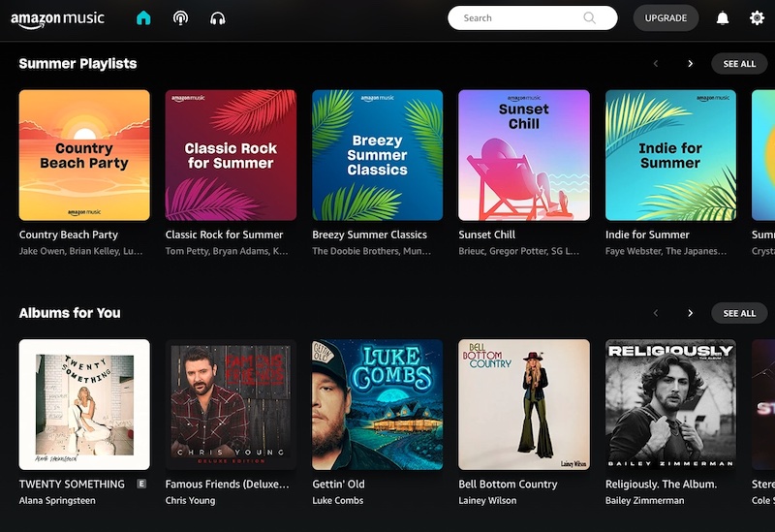Open Sunset Chill playlist cover

(524, 155)
